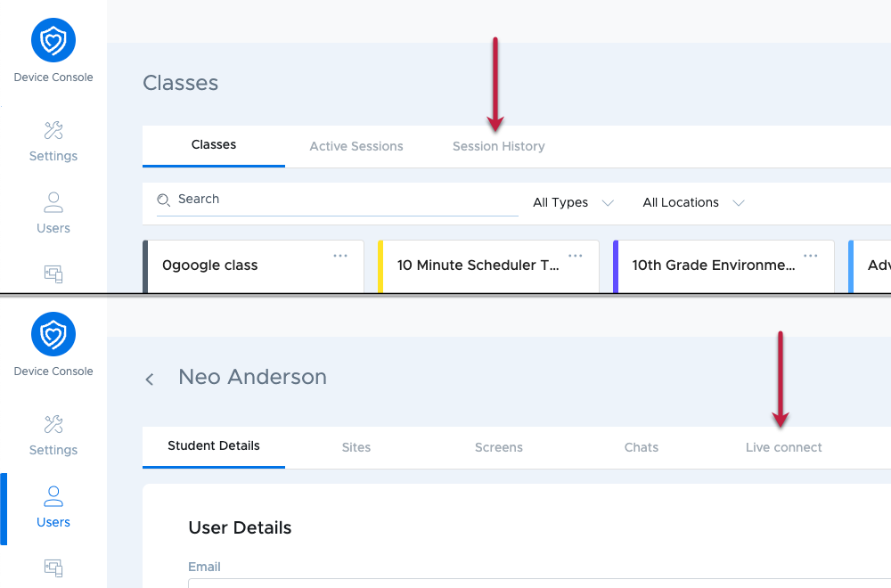Open the Live connect tab
The image size is (891, 588).
(783, 447)
